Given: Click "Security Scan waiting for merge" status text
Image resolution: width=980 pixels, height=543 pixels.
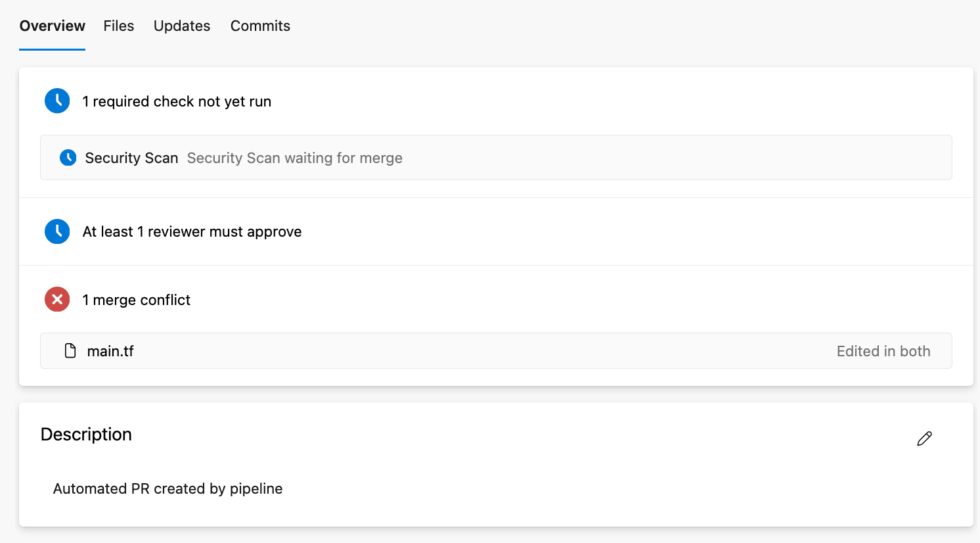Looking at the screenshot, I should [295, 158].
